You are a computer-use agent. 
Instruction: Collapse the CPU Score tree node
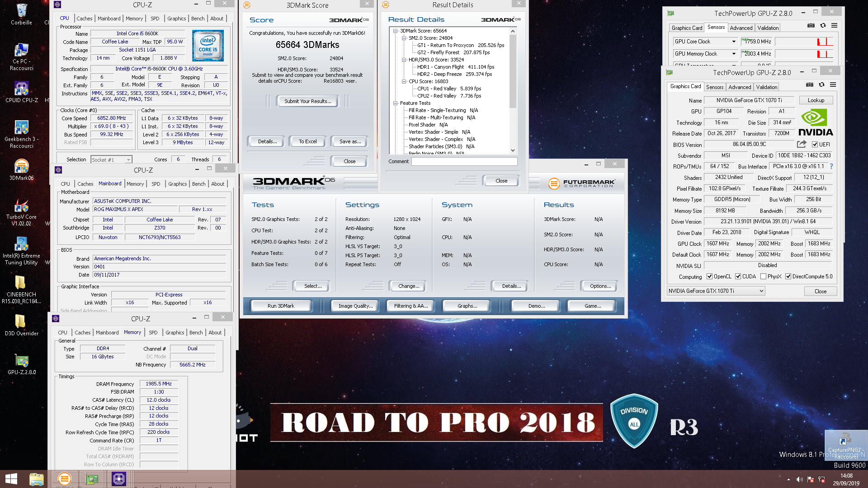coord(404,81)
